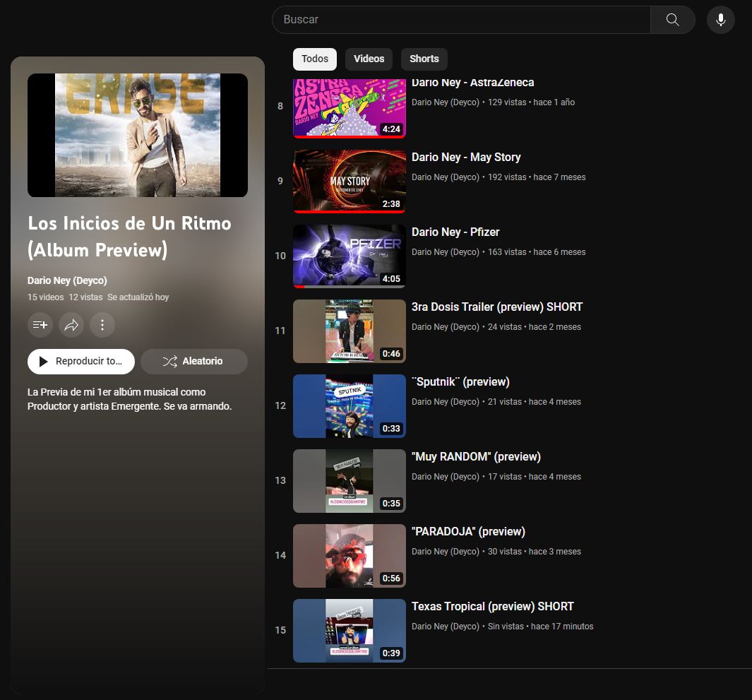Open Muy RANDOM preview thumbnail

point(350,481)
